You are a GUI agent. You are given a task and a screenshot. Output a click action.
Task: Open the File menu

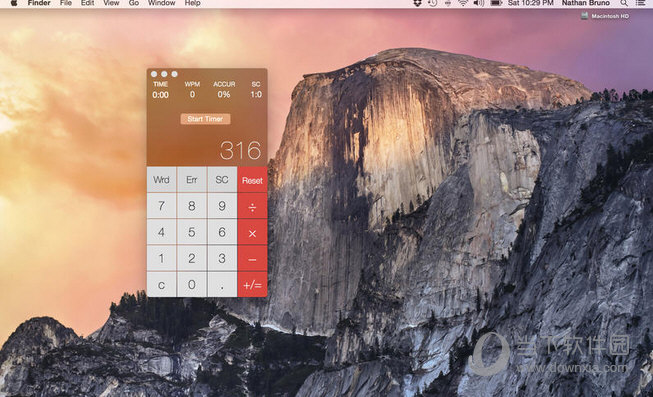[66, 3]
